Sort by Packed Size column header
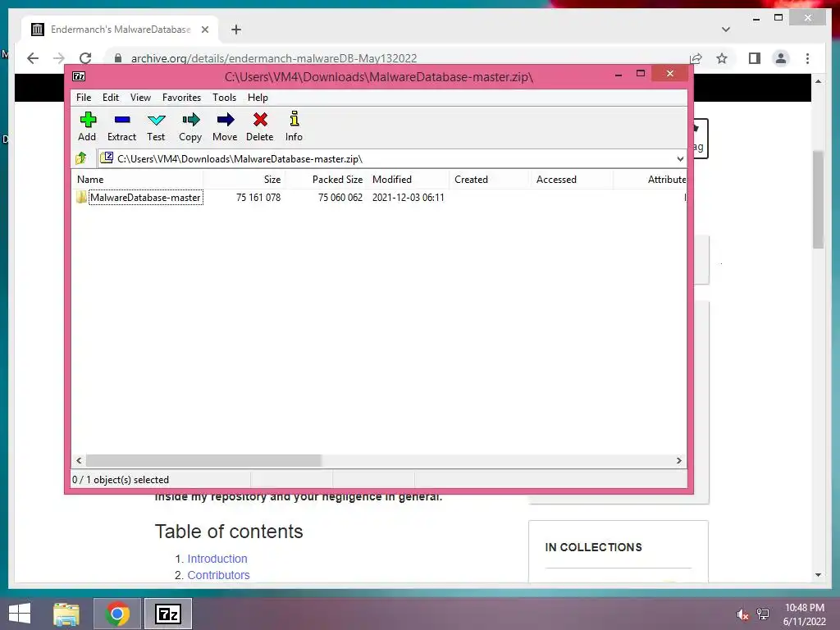 tap(326, 180)
